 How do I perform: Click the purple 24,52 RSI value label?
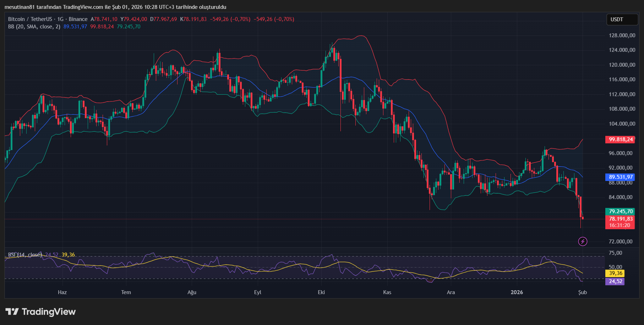click(x=615, y=281)
